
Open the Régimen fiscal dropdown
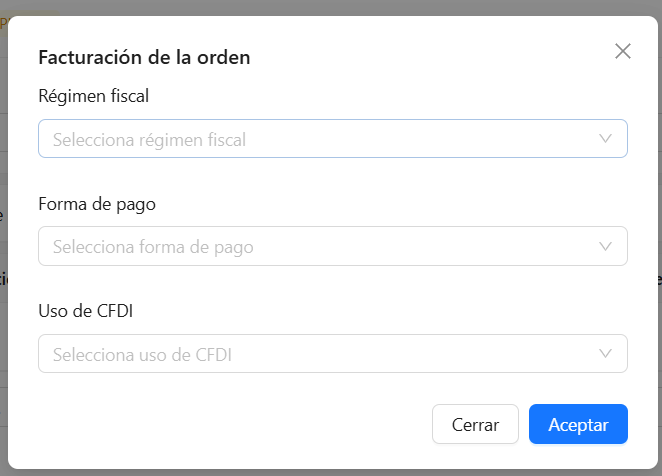333,139
